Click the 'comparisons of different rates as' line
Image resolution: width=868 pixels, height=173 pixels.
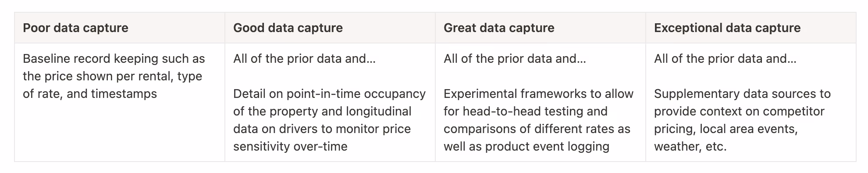[x=537, y=129]
